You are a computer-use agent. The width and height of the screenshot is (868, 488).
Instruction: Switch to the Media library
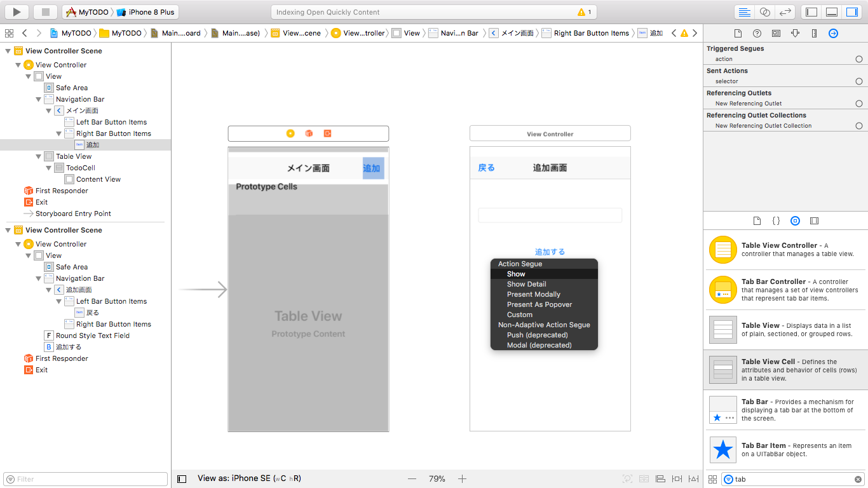814,220
